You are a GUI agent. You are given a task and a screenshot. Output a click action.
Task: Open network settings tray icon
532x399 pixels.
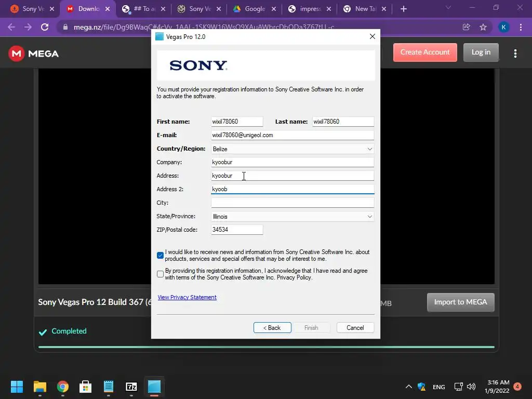click(x=458, y=387)
